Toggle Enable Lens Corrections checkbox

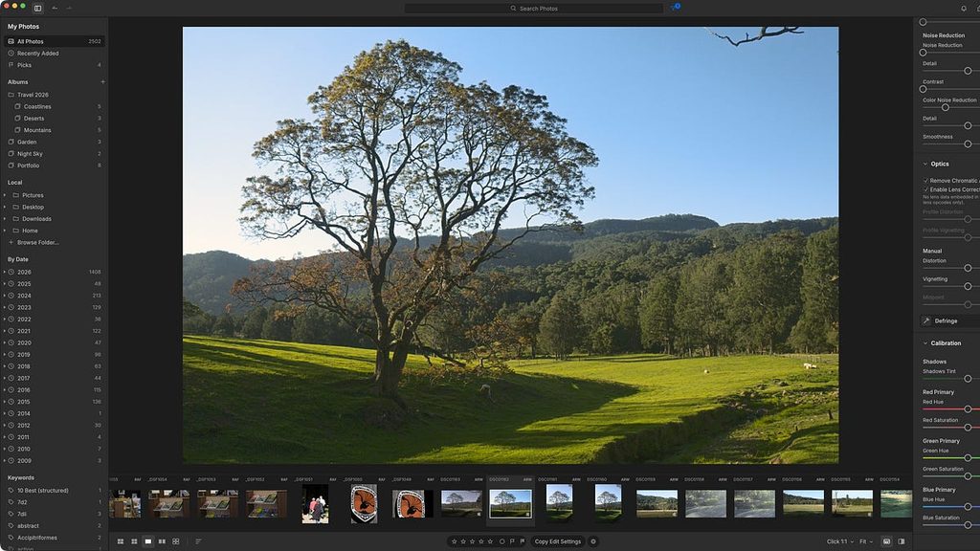(926, 189)
